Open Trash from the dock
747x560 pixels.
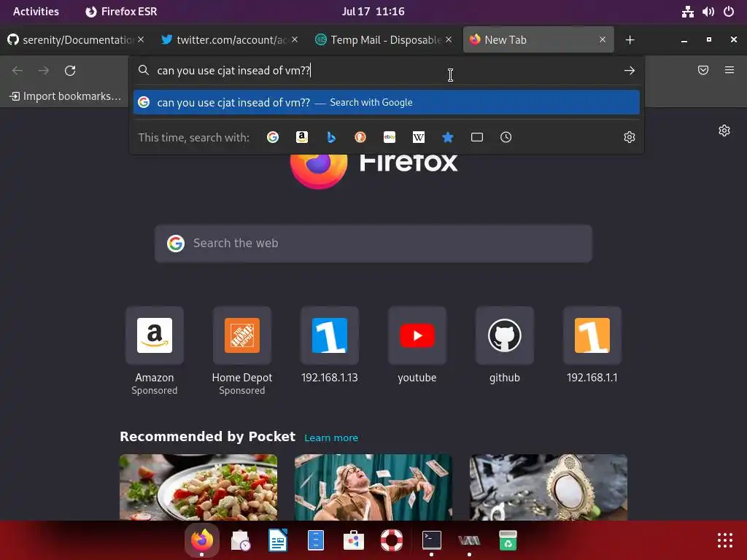coord(508,540)
